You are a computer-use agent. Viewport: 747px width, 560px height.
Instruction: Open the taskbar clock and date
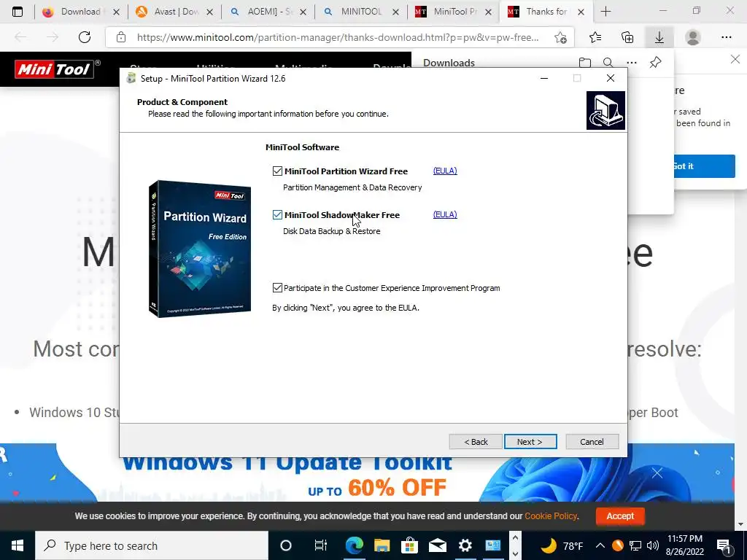(684, 545)
